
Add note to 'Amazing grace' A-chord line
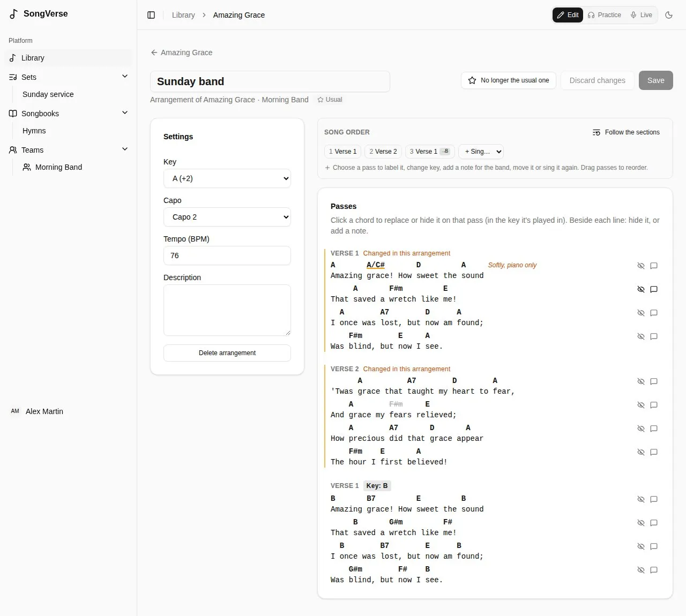coord(654,266)
